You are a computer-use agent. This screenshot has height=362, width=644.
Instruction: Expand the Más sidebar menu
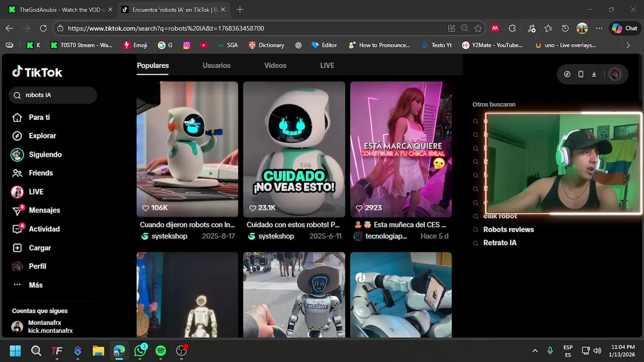pyautogui.click(x=35, y=285)
